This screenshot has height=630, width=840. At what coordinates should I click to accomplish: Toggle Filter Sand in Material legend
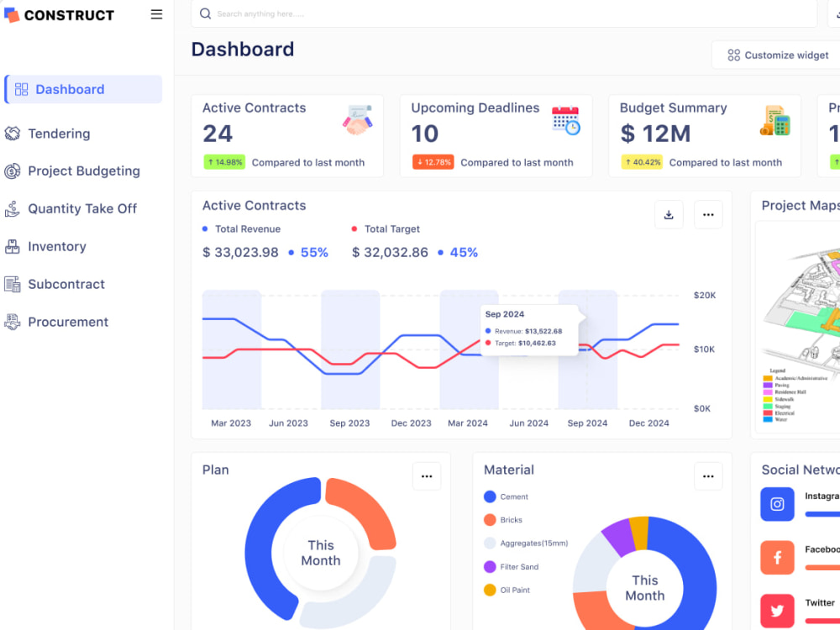click(x=511, y=567)
